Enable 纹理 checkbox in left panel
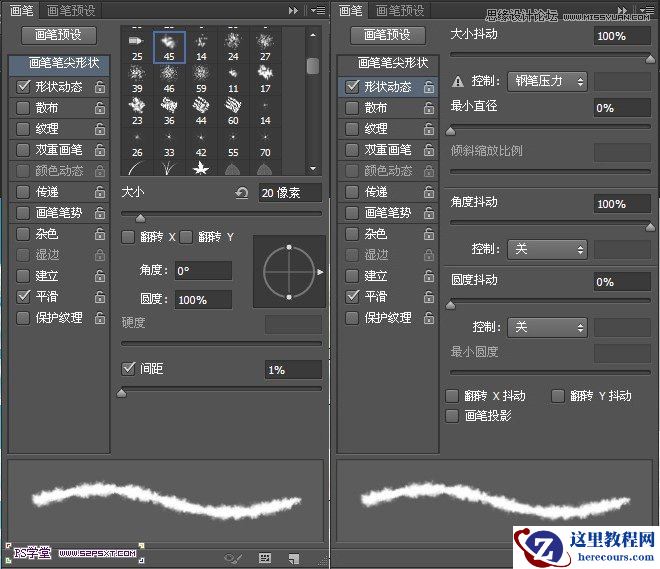The width and height of the screenshot is (660, 569). [23, 129]
